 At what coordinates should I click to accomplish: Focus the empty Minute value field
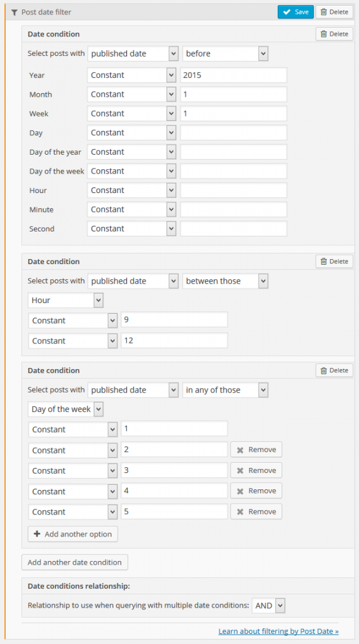[233, 209]
